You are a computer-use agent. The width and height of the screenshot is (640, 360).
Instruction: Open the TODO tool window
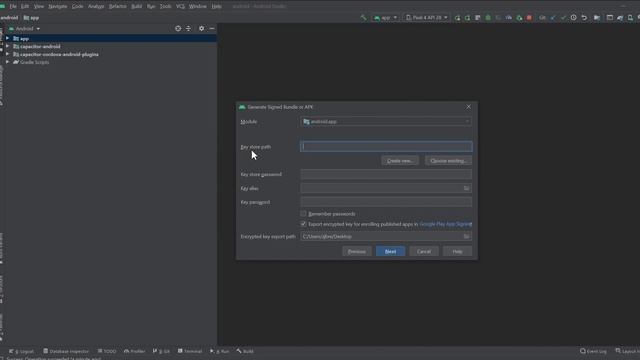coord(107,351)
